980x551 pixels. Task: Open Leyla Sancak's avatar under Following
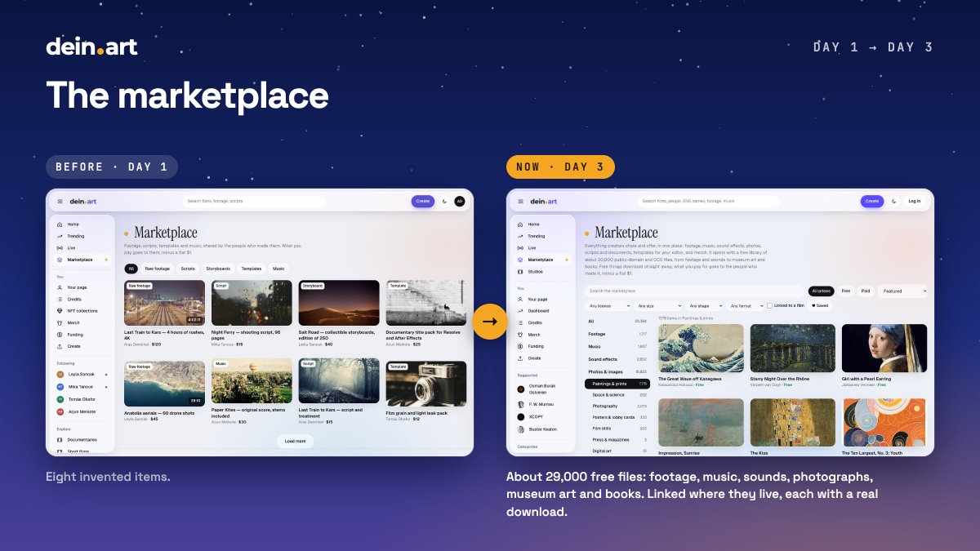pyautogui.click(x=60, y=374)
